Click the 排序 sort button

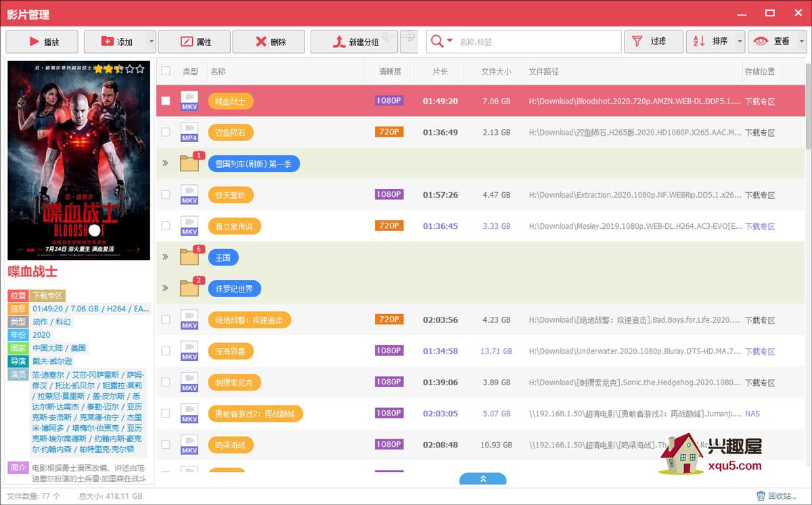tap(711, 41)
